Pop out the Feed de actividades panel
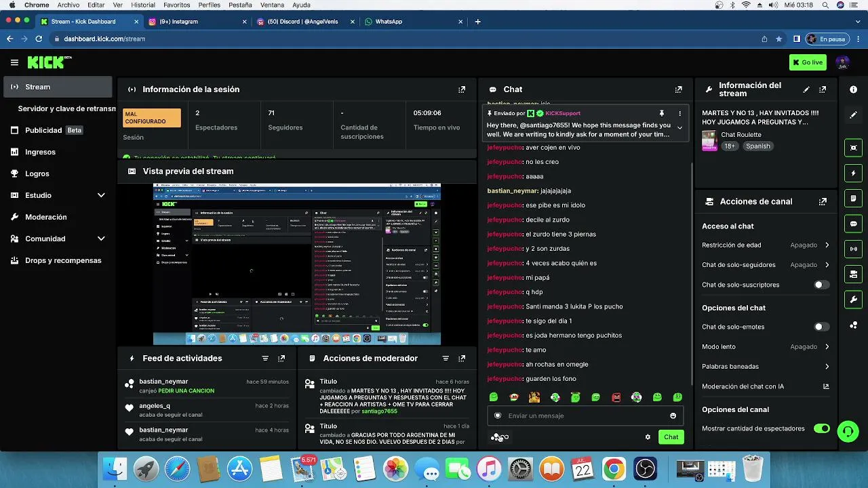Viewport: 868px width, 488px height. click(281, 359)
